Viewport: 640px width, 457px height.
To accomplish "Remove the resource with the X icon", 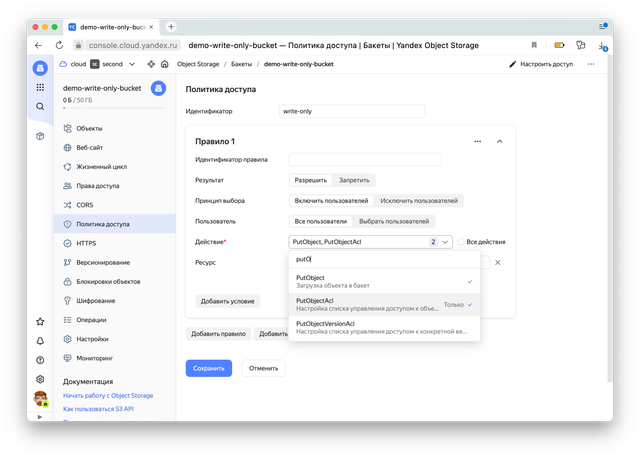I will click(x=497, y=262).
